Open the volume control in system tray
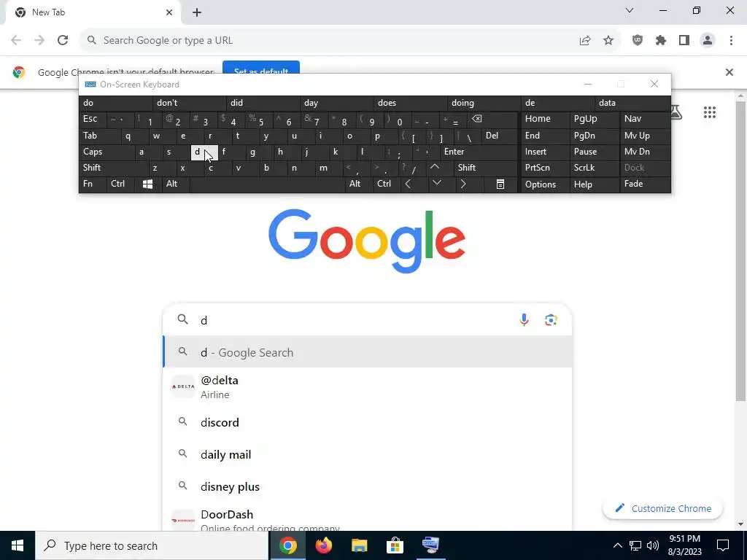 pyautogui.click(x=653, y=545)
